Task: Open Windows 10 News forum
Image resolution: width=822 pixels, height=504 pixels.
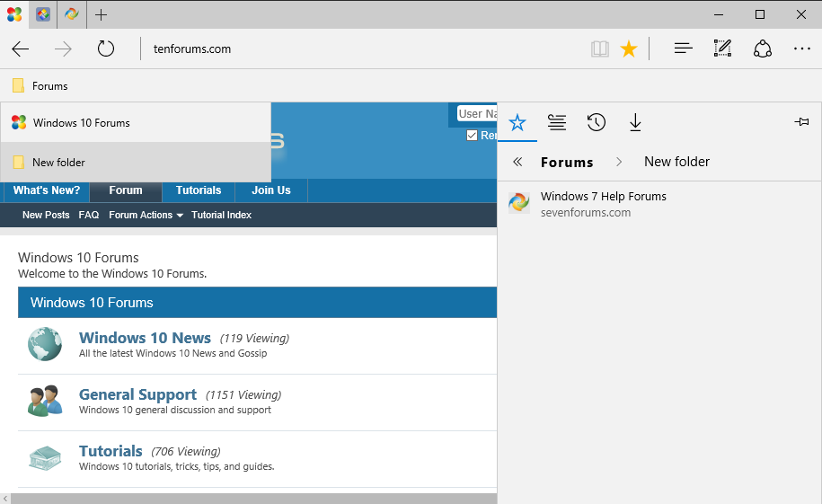Action: (x=145, y=338)
